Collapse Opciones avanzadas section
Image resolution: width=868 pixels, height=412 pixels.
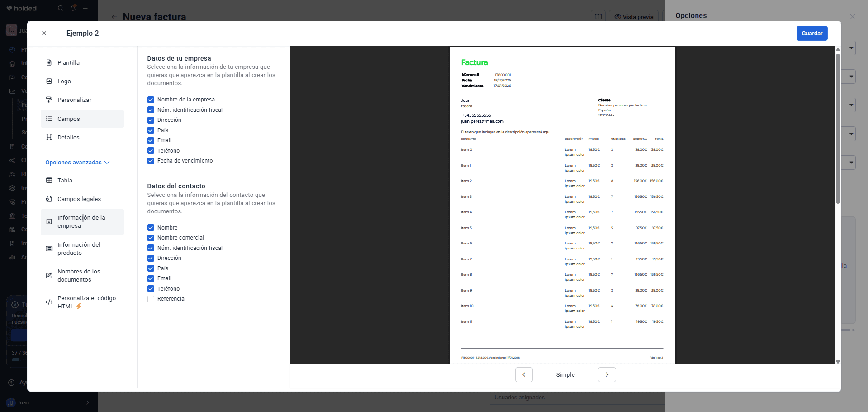(x=77, y=163)
